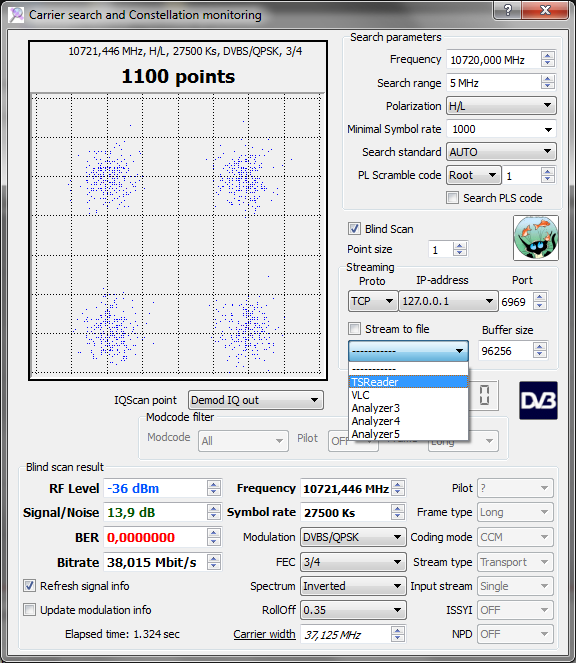Click the Bitrate 38,015 Mbit/s value
Image resolution: width=576 pixels, height=663 pixels.
point(152,562)
